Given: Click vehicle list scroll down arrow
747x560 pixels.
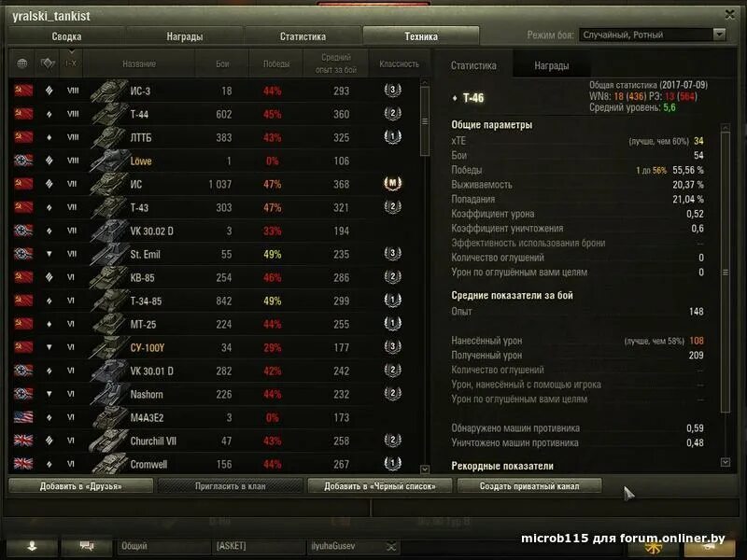Looking at the screenshot, I should (425, 469).
